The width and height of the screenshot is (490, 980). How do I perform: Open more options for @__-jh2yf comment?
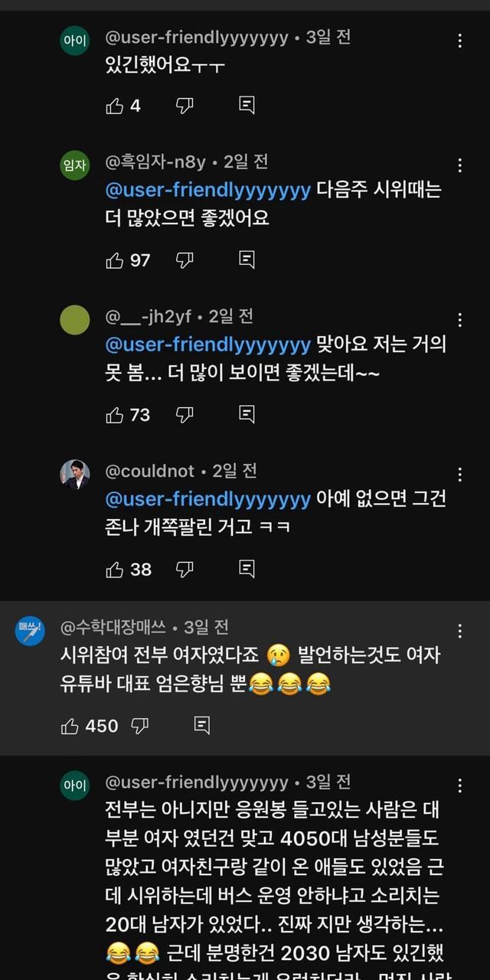click(x=459, y=320)
